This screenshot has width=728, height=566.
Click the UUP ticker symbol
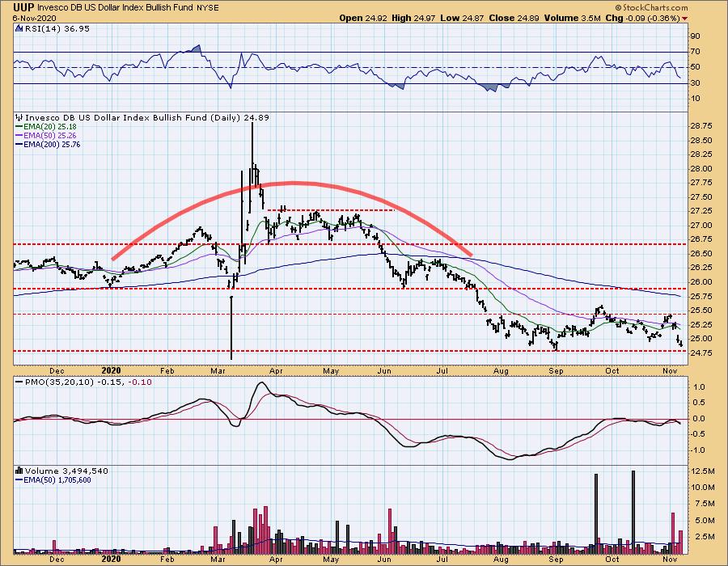[24, 7]
